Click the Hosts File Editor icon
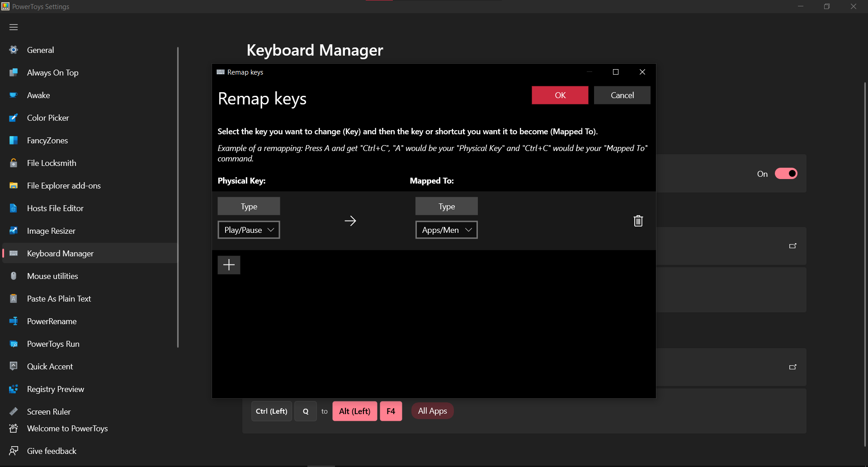 pos(14,208)
